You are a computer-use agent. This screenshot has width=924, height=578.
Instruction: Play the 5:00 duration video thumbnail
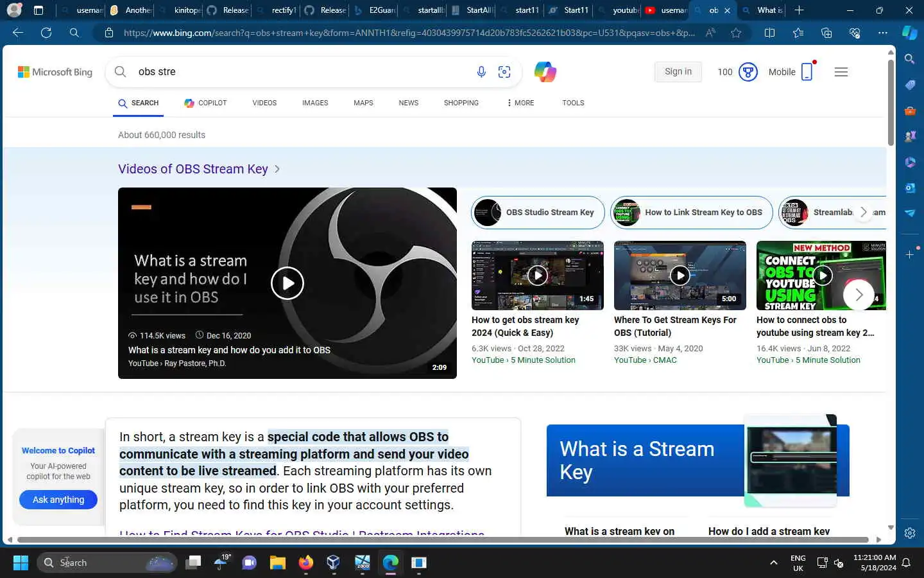pyautogui.click(x=680, y=276)
